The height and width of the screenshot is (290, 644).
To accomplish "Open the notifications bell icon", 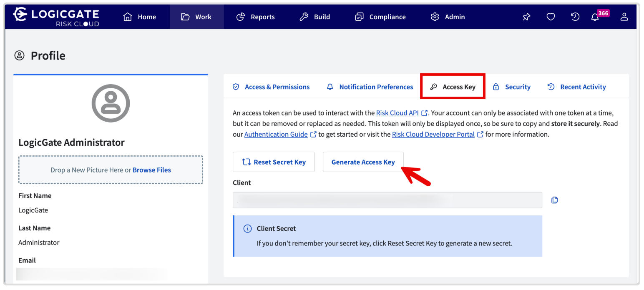I will pos(595,17).
